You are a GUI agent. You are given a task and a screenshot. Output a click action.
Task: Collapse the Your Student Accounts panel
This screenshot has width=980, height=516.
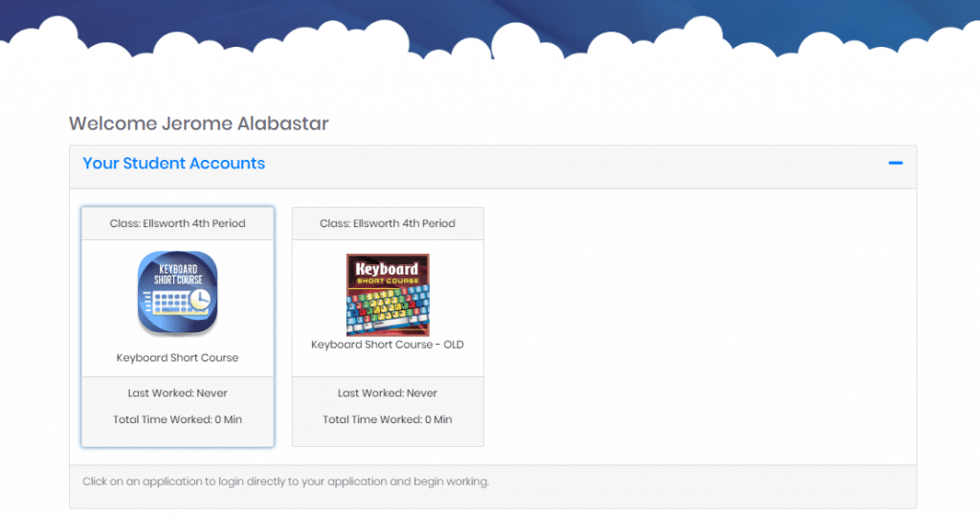(896, 164)
